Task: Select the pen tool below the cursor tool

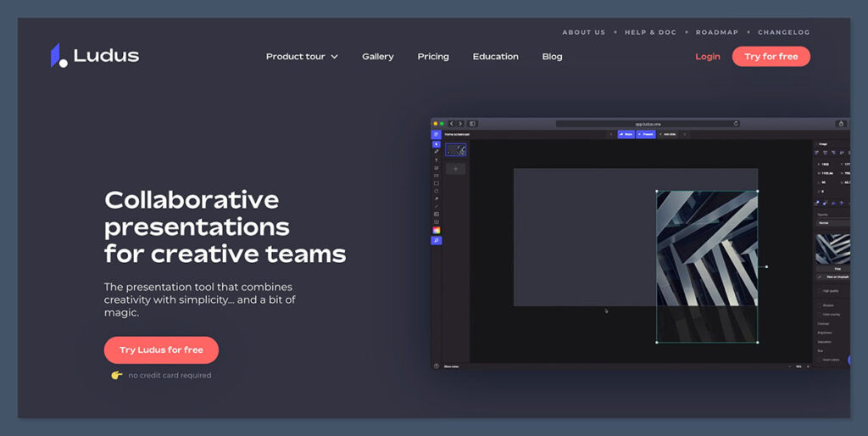Action: [x=437, y=152]
